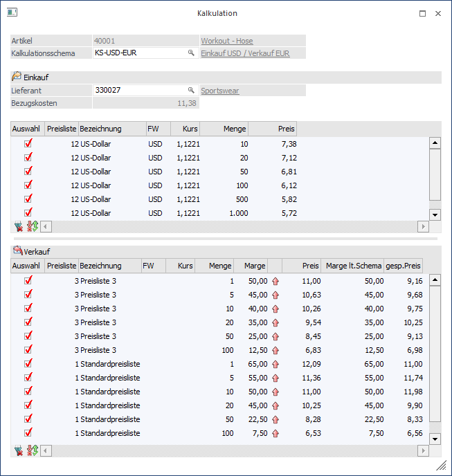This screenshot has width=452, height=476.
Task: Open the Workout - Hose article link
Action: pos(226,41)
